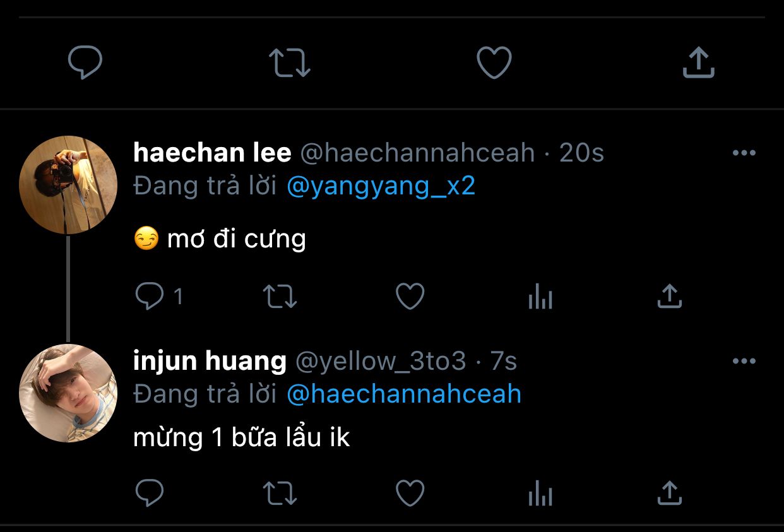Open the @haechannahceah mention link
Viewport: 784px width, 532px height.
404,394
